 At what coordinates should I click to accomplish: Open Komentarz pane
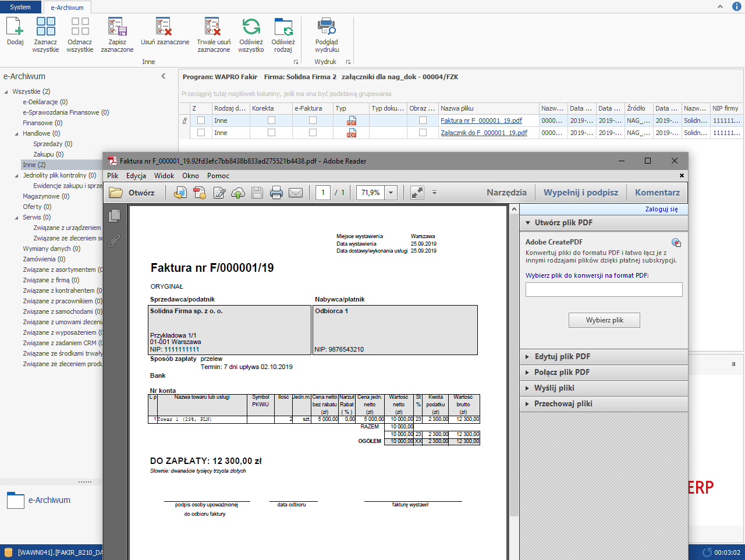[x=657, y=193]
